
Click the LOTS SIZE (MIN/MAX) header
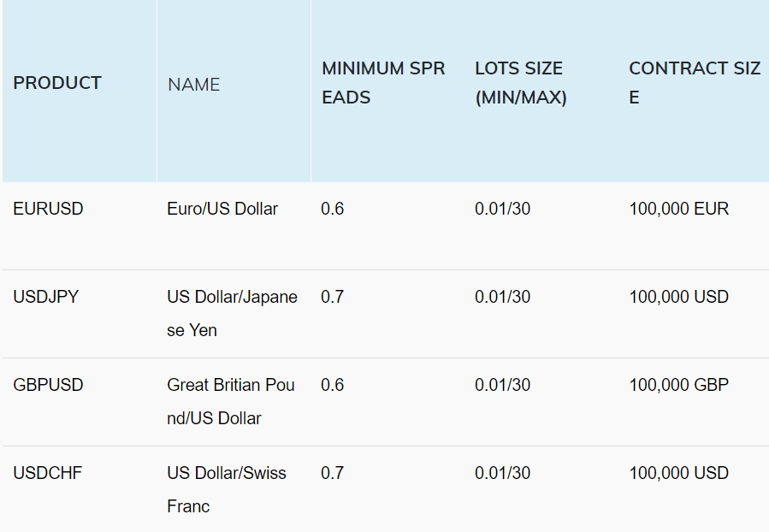tap(521, 83)
